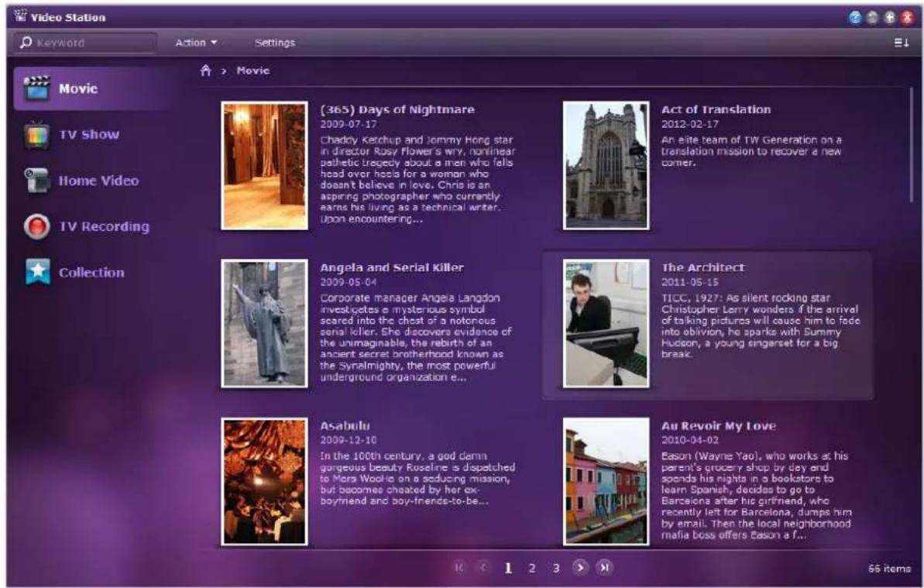Open The Architect movie title
The image size is (924, 588).
[x=702, y=267]
